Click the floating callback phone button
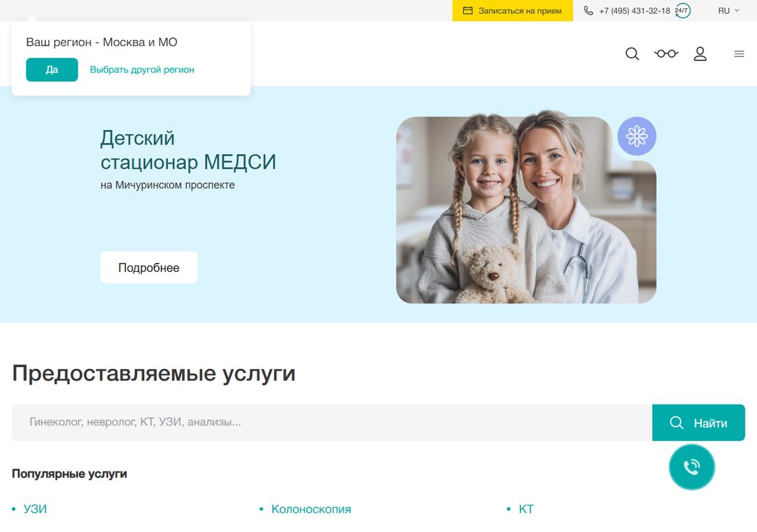This screenshot has width=757, height=532. click(692, 467)
